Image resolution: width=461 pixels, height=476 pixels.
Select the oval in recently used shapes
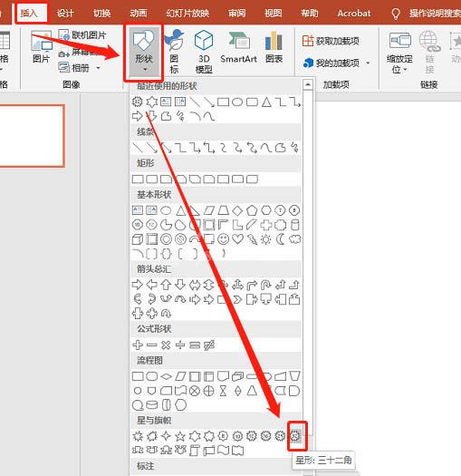pos(237,102)
